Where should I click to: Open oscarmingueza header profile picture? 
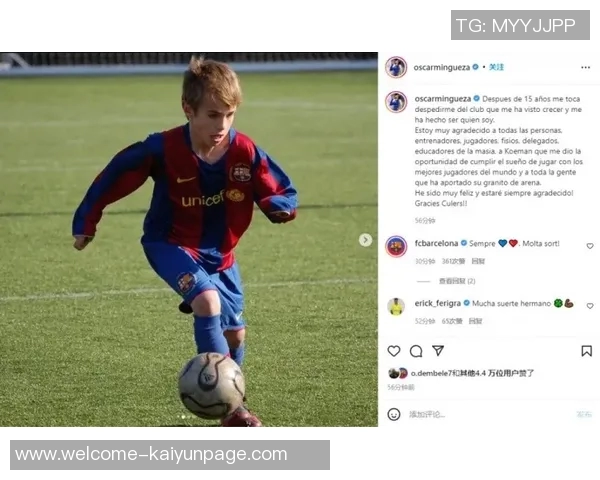tap(396, 67)
